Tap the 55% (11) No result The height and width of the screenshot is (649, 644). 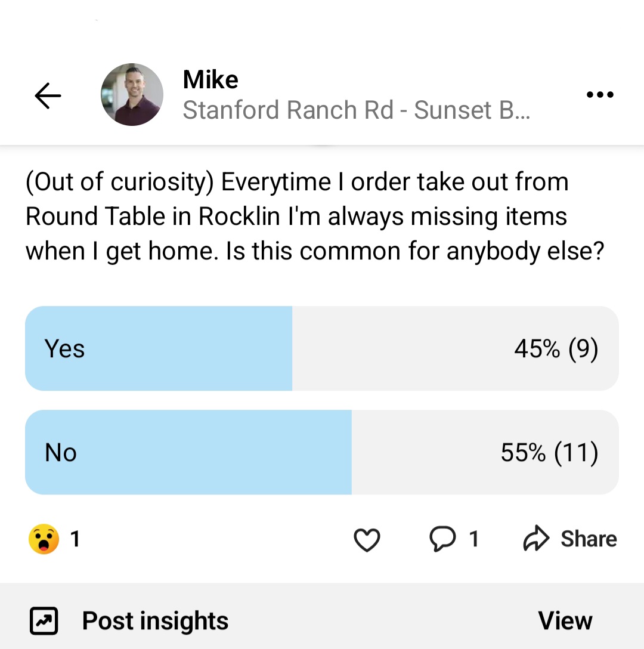click(549, 453)
